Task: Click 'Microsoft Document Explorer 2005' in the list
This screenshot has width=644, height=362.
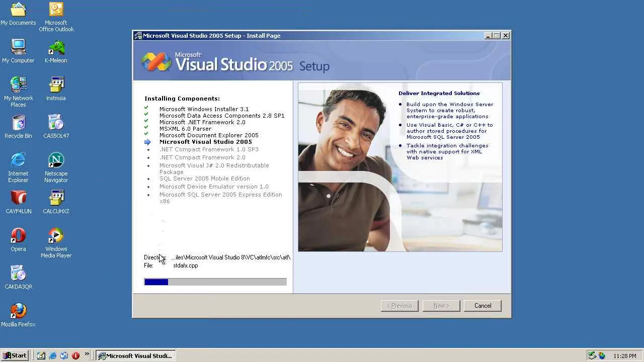Action: (x=209, y=135)
